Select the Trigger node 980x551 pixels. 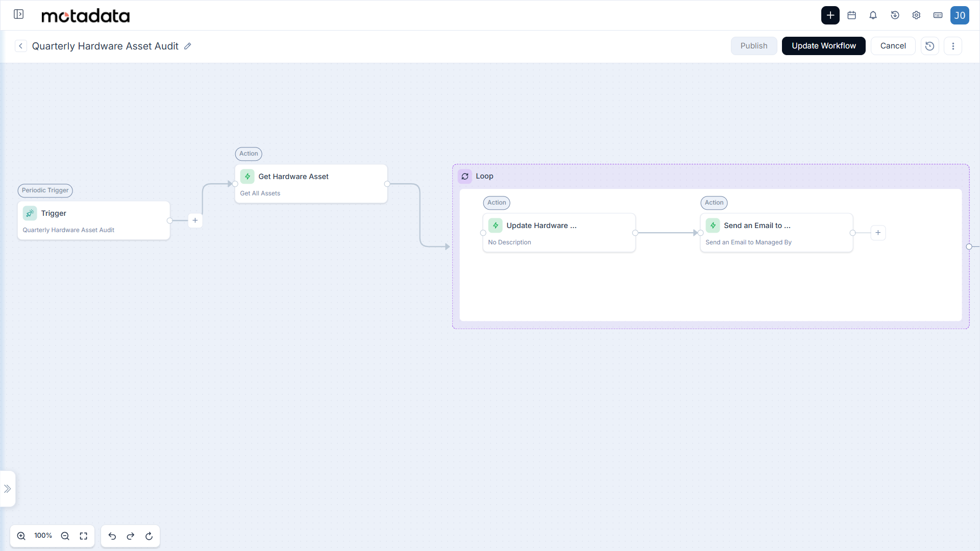tap(93, 220)
